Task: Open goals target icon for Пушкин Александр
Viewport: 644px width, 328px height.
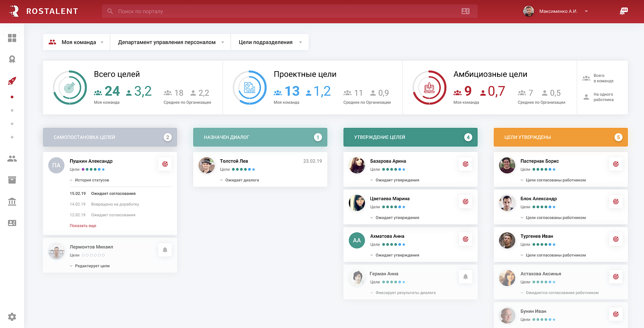Action: coord(165,164)
